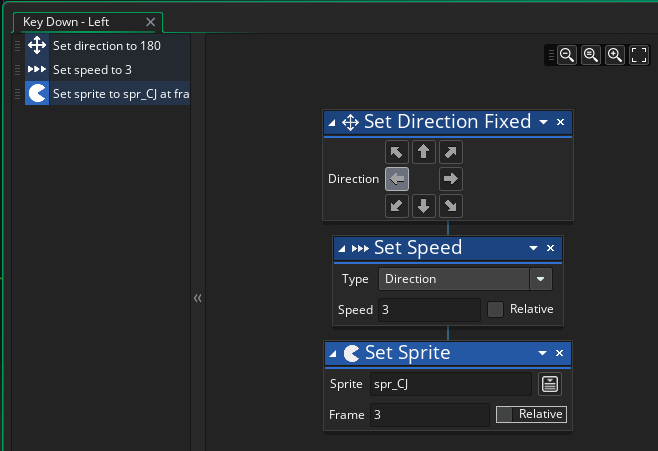Viewport: 658px width, 451px height.
Task: Click the fit-to-screen canvas icon
Action: coord(639,56)
